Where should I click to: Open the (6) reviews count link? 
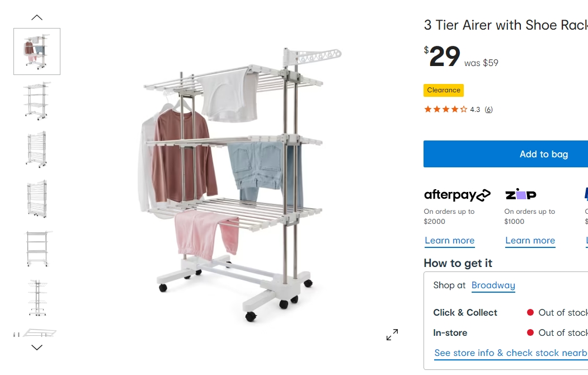coord(488,110)
